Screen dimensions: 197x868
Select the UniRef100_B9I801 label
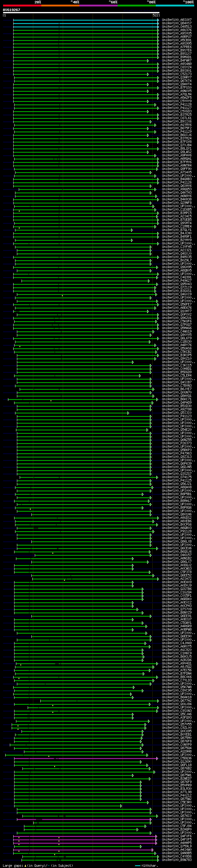click(x=177, y=71)
